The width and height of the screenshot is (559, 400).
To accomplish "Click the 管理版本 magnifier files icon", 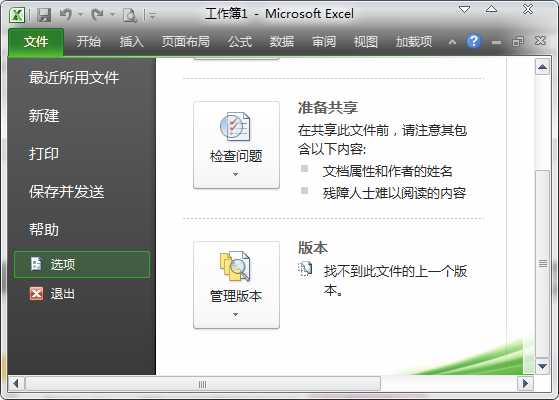I will pos(235,266).
